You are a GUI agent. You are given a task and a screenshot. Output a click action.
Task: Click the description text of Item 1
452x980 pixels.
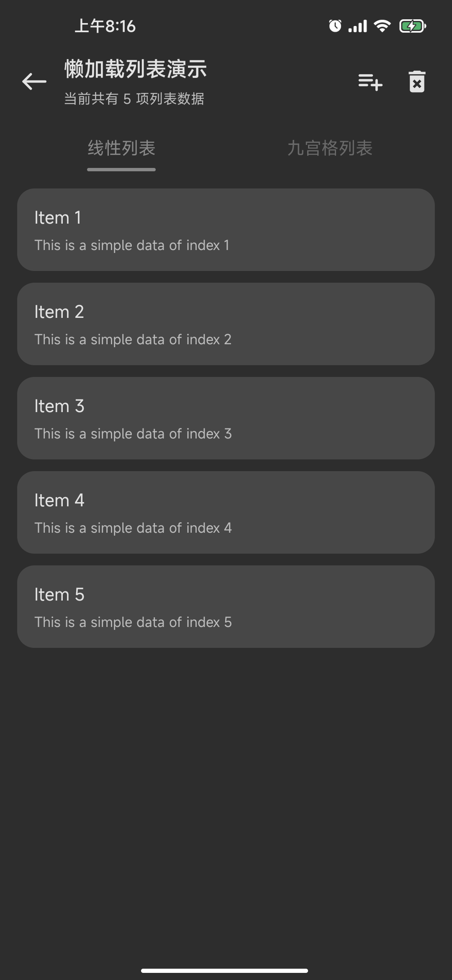[132, 245]
